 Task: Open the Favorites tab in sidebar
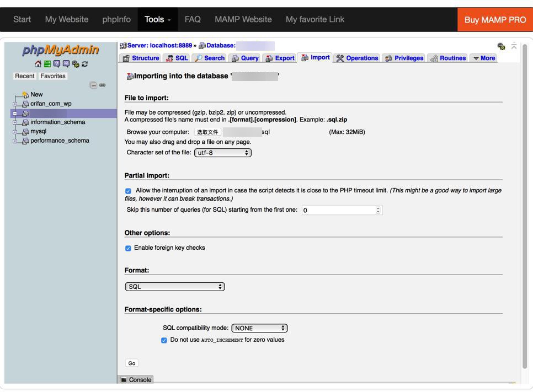coord(52,76)
